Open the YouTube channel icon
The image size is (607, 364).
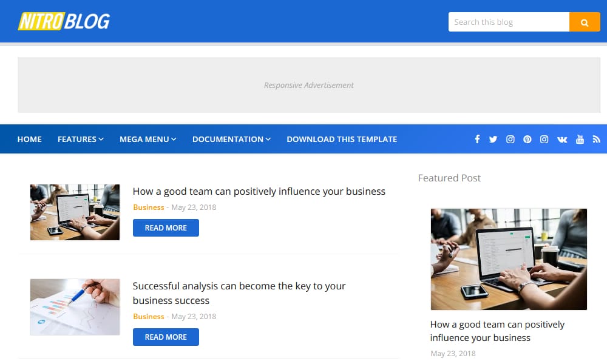[x=580, y=139]
